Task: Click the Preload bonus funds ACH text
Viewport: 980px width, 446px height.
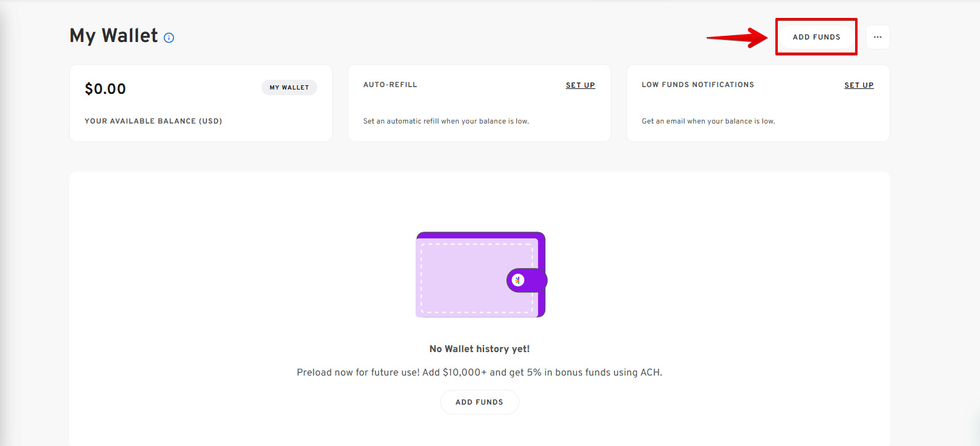Action: [x=479, y=372]
